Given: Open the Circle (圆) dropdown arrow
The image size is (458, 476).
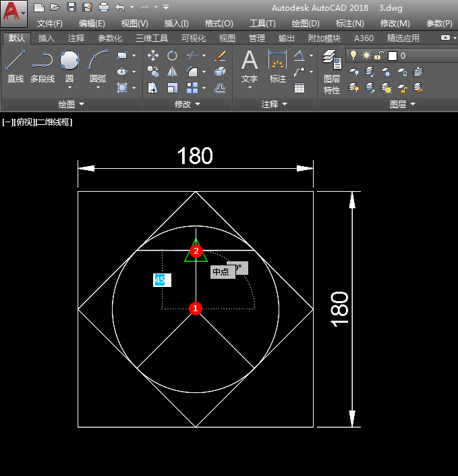Looking at the screenshot, I should (69, 88).
